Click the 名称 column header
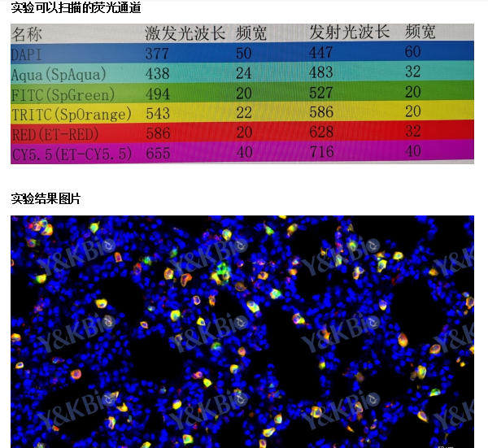This screenshot has height=448, width=488. pyautogui.click(x=28, y=35)
